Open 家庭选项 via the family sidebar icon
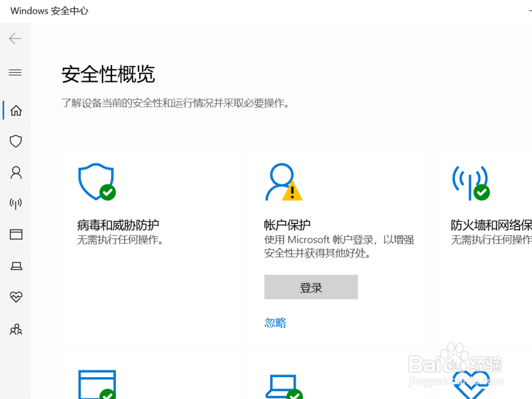 15,329
